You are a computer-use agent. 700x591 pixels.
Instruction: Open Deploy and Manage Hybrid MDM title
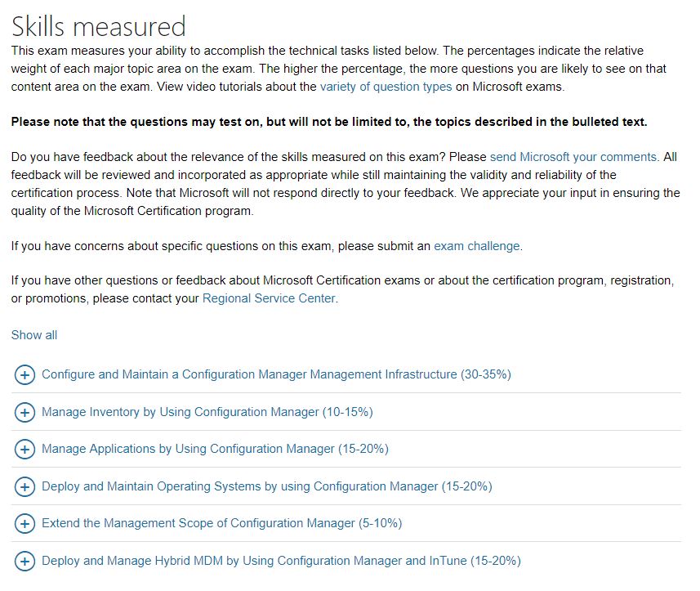(281, 561)
